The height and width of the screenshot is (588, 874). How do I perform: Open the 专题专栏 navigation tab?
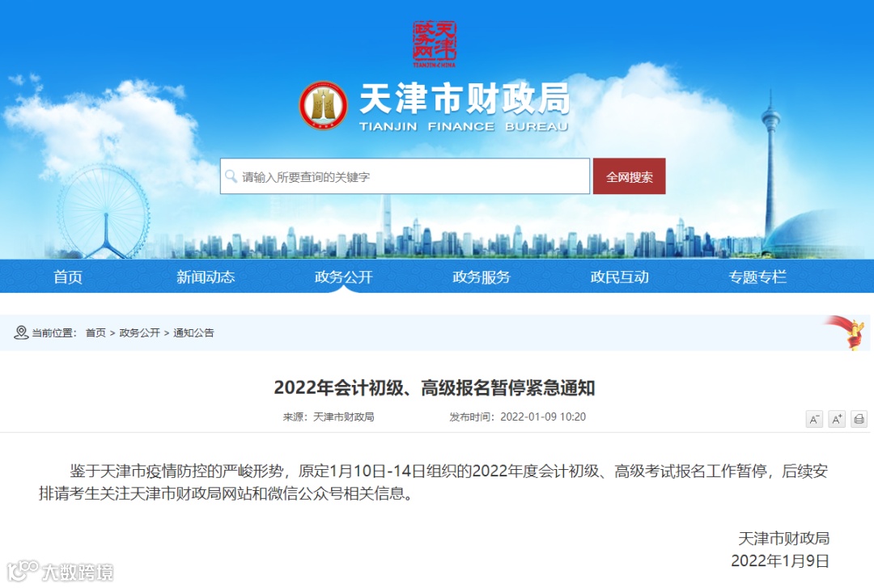pyautogui.click(x=757, y=277)
